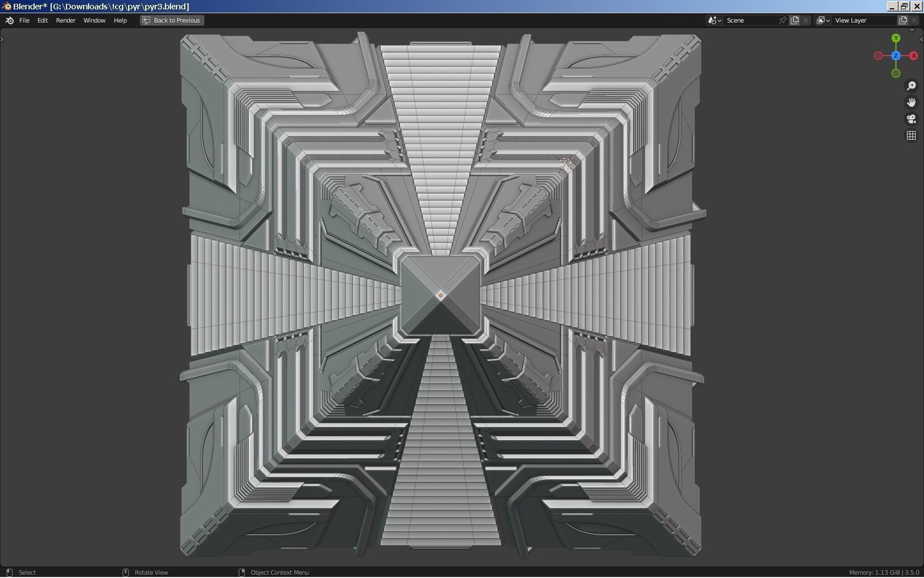
Task: Open the File menu
Action: coord(24,20)
